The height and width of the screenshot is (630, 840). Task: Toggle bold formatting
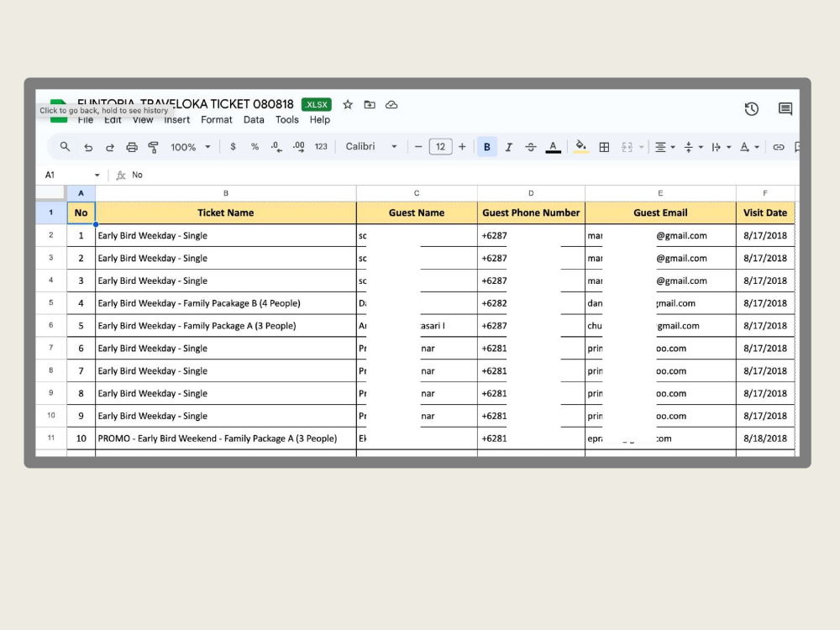[x=487, y=147]
